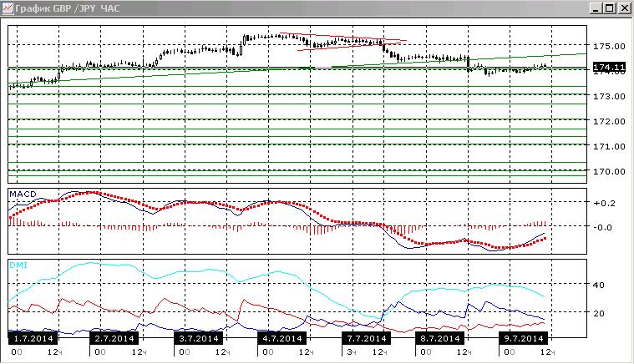This screenshot has width=634, height=364.
Task: Click the 170.00 price axis label
Action: coord(609,172)
